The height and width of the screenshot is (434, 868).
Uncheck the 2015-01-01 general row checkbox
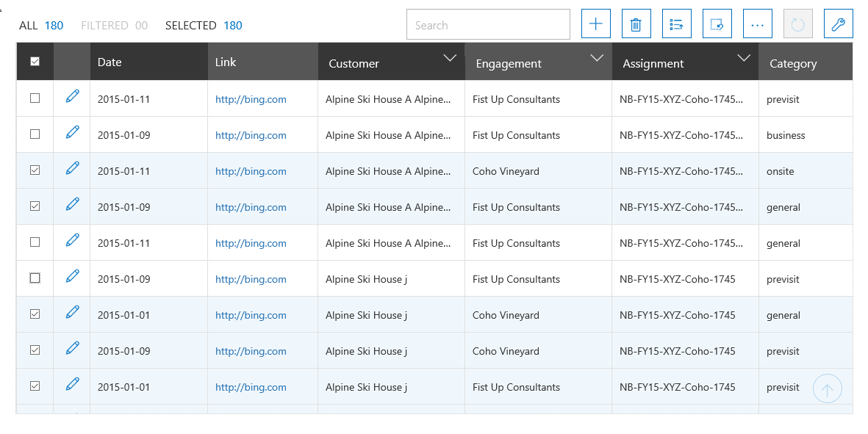(35, 314)
